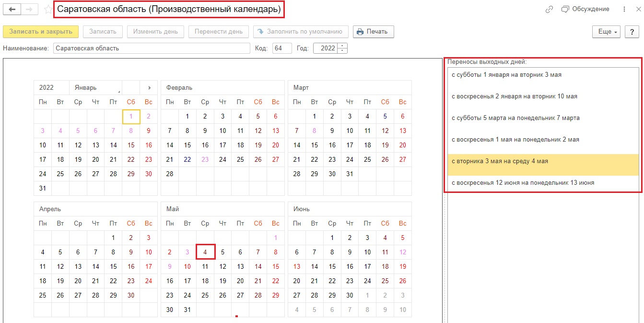Select May 4 in the calendar
644x323 pixels.
[205, 252]
